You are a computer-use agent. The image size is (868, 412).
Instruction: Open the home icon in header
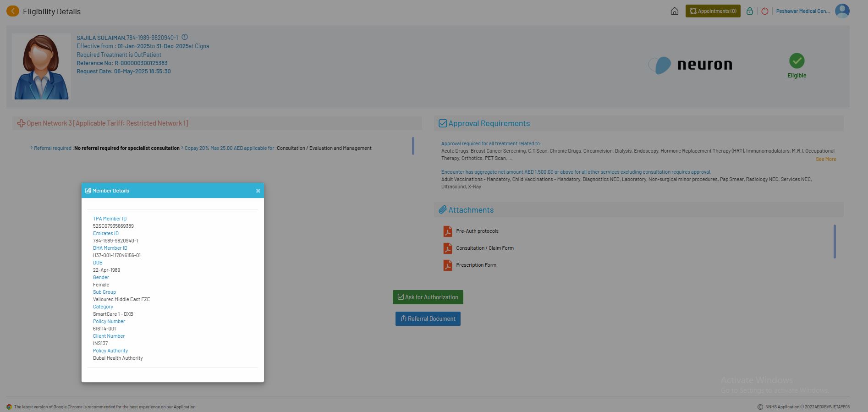[674, 11]
